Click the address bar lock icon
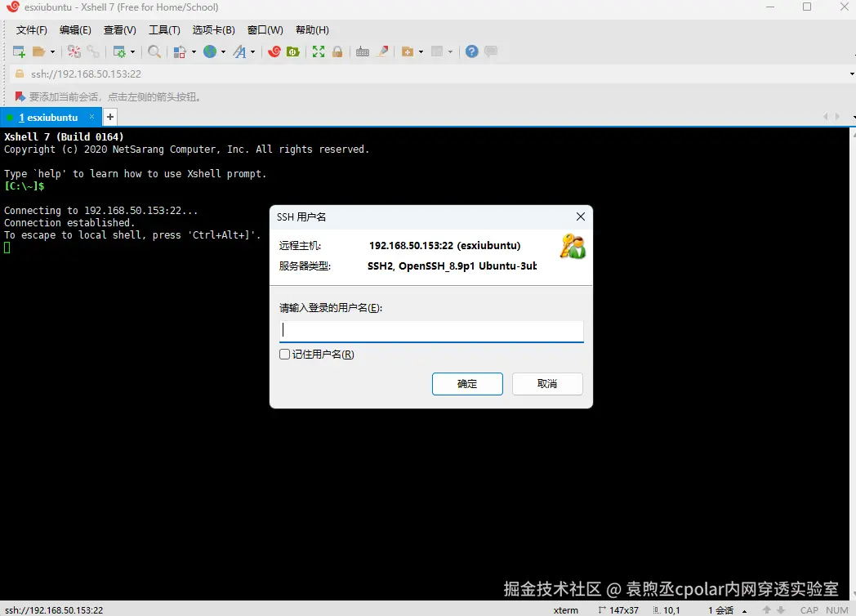 point(20,74)
